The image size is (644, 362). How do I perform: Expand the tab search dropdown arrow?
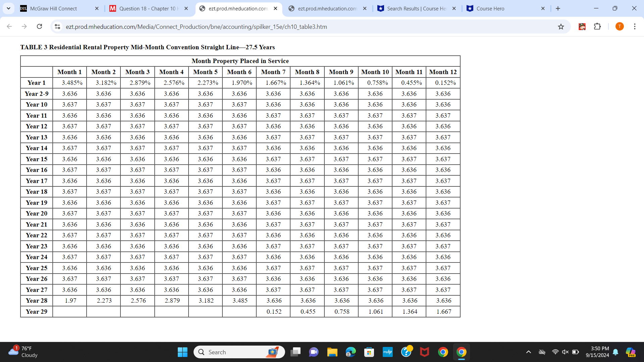click(8, 8)
